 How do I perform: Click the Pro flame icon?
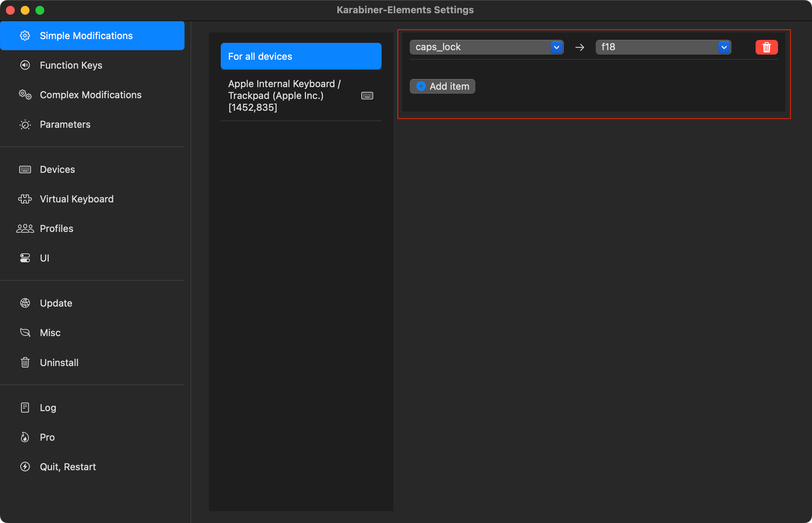(x=25, y=437)
